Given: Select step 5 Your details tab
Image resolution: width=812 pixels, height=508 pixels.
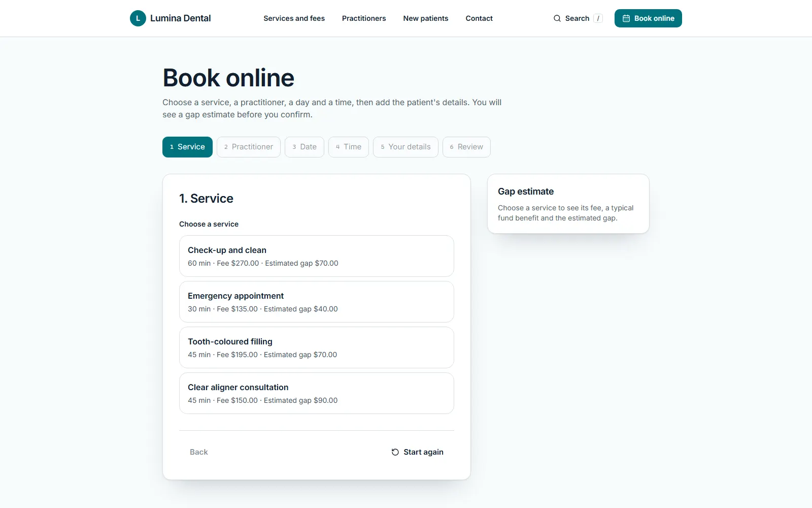Looking at the screenshot, I should point(405,147).
